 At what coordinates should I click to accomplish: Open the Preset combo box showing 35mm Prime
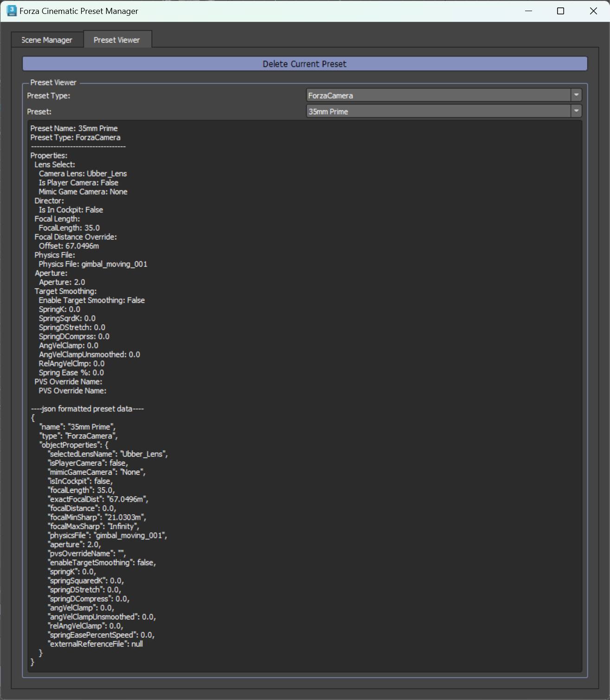(443, 111)
